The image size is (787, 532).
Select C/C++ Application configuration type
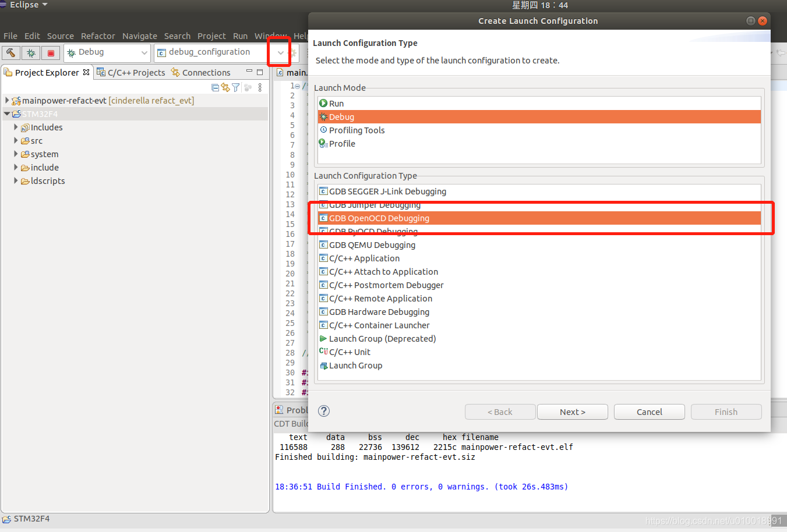point(539,258)
